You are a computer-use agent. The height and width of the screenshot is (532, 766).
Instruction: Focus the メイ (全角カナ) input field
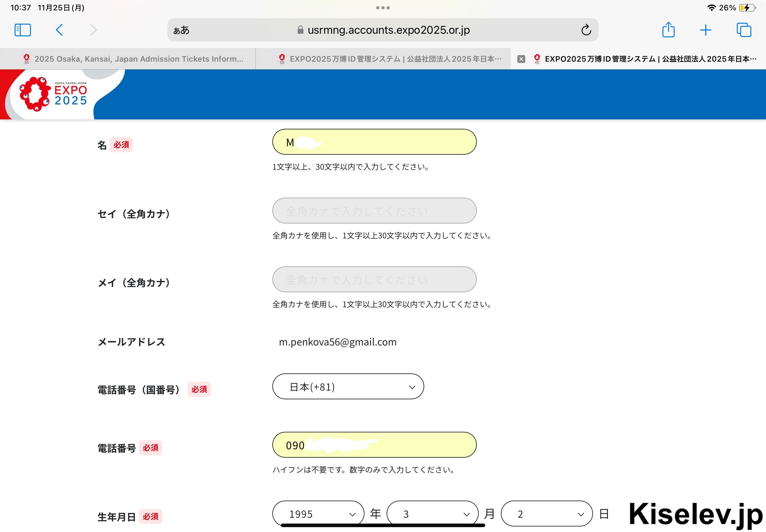coord(374,279)
